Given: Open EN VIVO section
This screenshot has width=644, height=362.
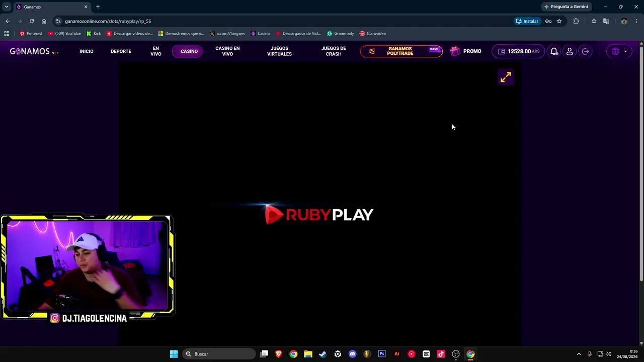Looking at the screenshot, I should pos(156,51).
